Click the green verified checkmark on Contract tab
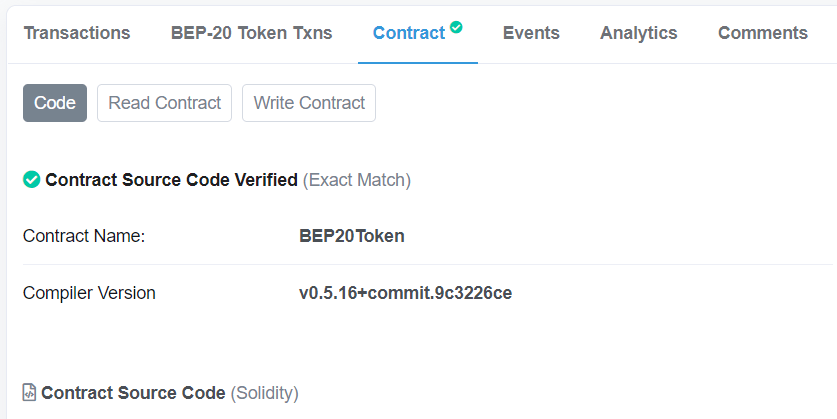Screen dimensions: 837x419 pos(456,27)
